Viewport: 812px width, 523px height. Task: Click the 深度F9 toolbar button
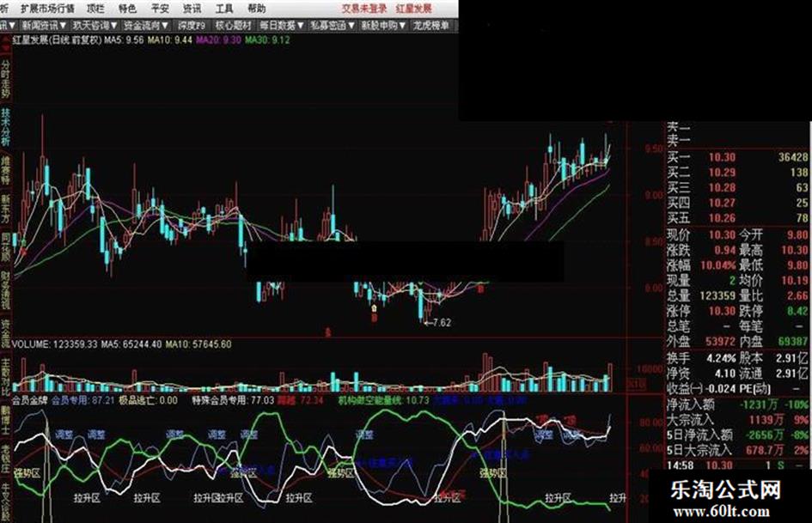(x=192, y=25)
